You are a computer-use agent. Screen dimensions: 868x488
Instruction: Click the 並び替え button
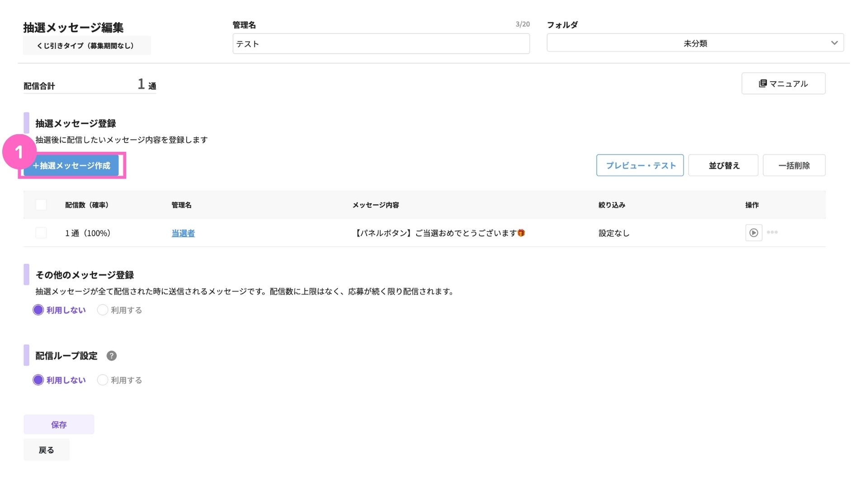(723, 165)
